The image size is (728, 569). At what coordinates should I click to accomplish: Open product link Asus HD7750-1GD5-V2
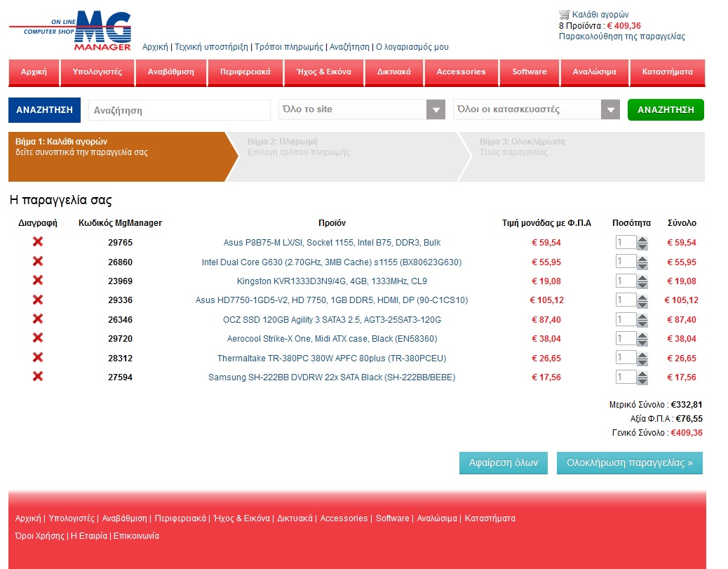[332, 300]
